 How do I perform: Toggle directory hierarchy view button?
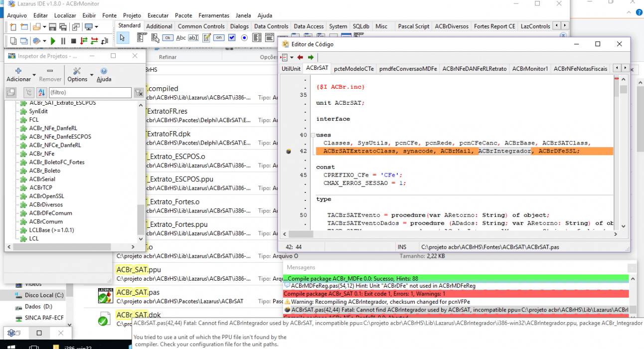pos(29,93)
